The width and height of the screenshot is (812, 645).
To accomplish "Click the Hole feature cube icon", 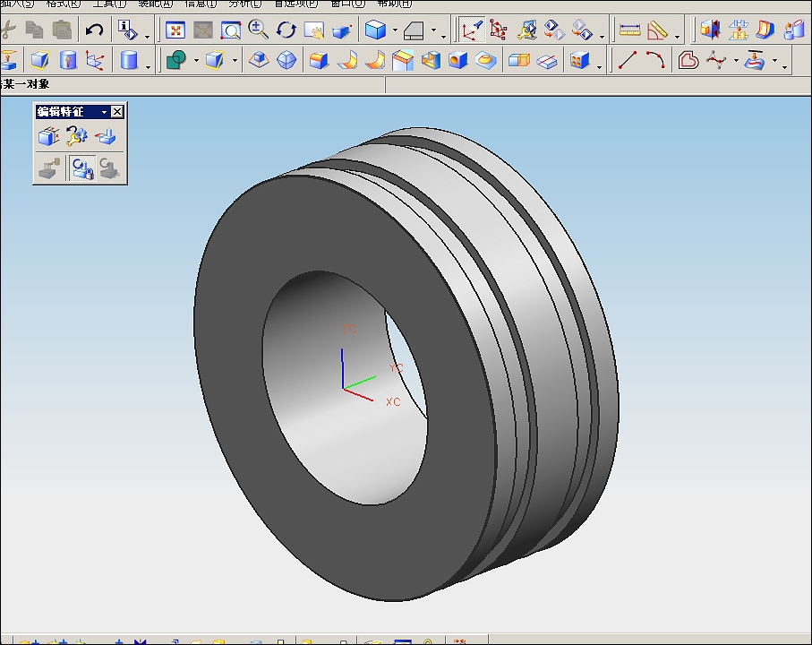I will click(x=457, y=61).
